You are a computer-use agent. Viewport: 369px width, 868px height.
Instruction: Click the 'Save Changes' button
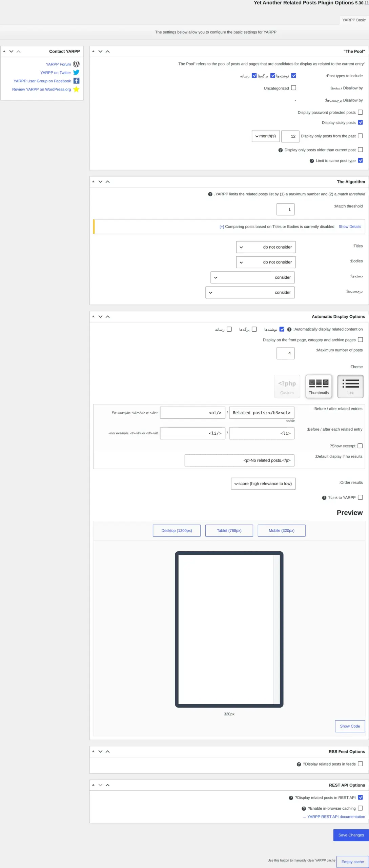tap(351, 835)
